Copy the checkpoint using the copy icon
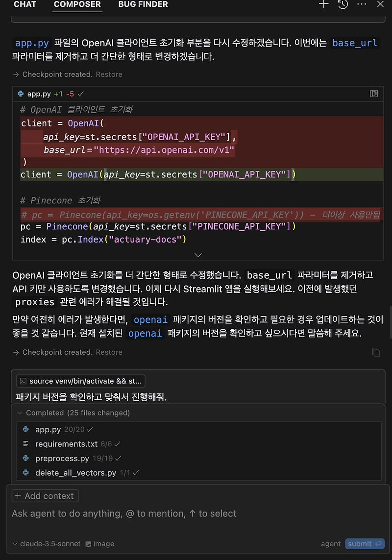Viewport: 392px width, 560px height. [376, 352]
